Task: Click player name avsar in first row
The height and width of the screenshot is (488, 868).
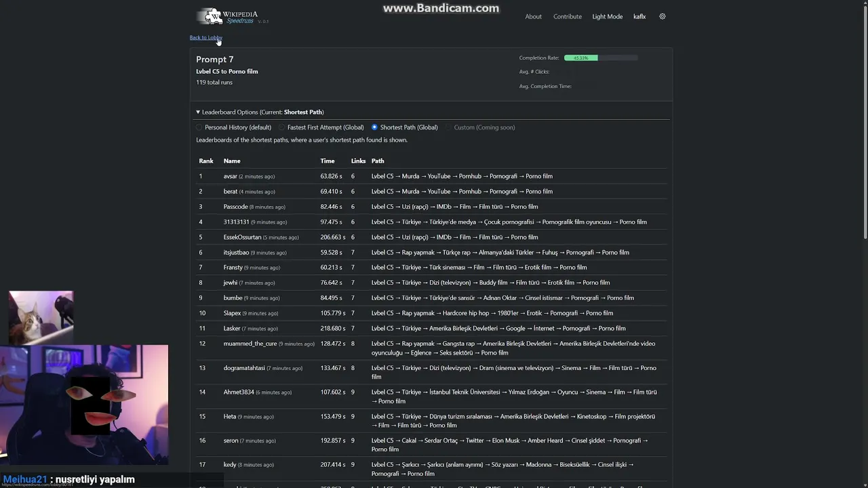Action: pos(231,176)
